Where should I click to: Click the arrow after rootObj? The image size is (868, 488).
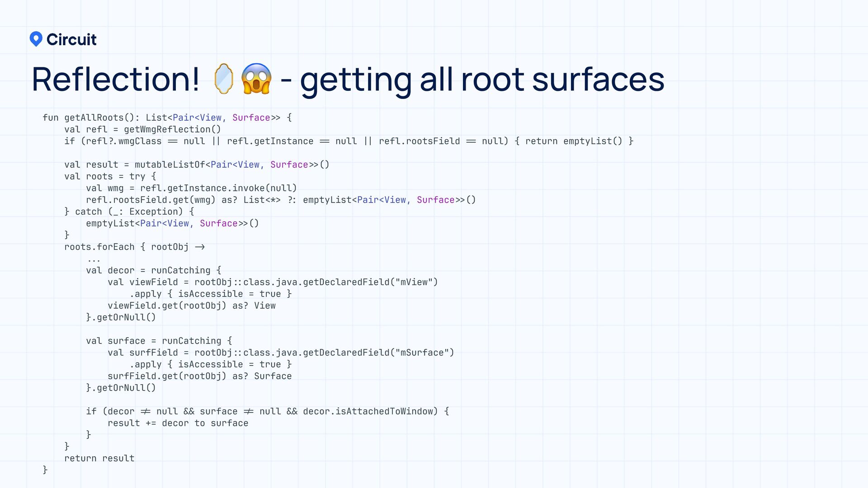click(200, 247)
